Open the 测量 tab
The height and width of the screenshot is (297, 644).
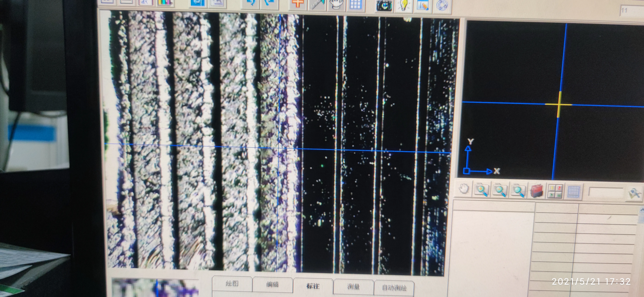[x=354, y=287]
